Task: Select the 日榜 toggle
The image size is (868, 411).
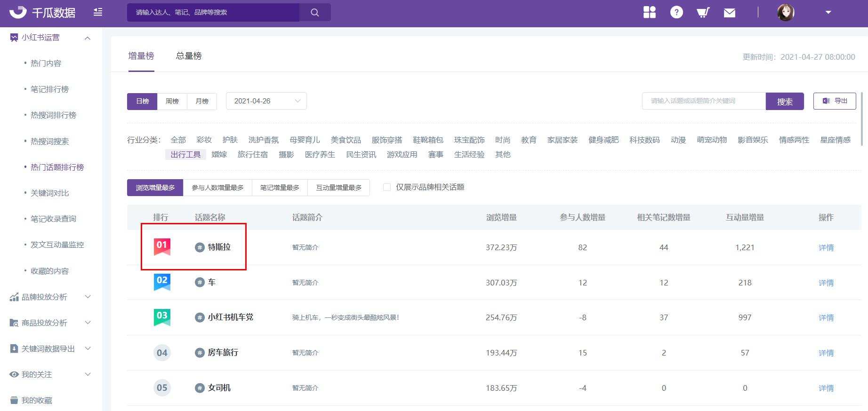Action: (142, 101)
